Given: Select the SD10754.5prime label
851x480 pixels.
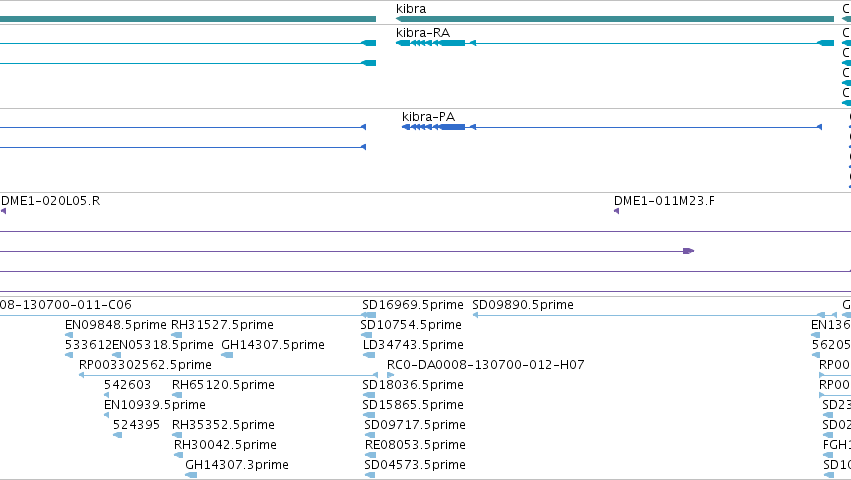Looking at the screenshot, I should pos(411,325).
